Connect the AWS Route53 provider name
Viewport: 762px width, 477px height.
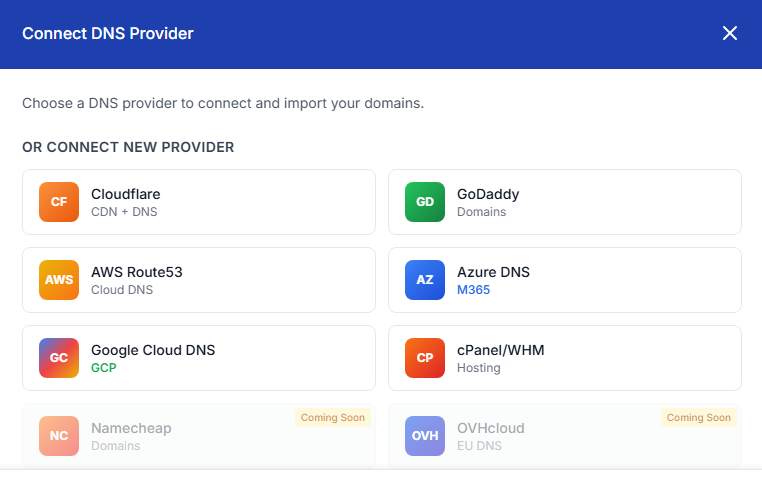point(137,272)
